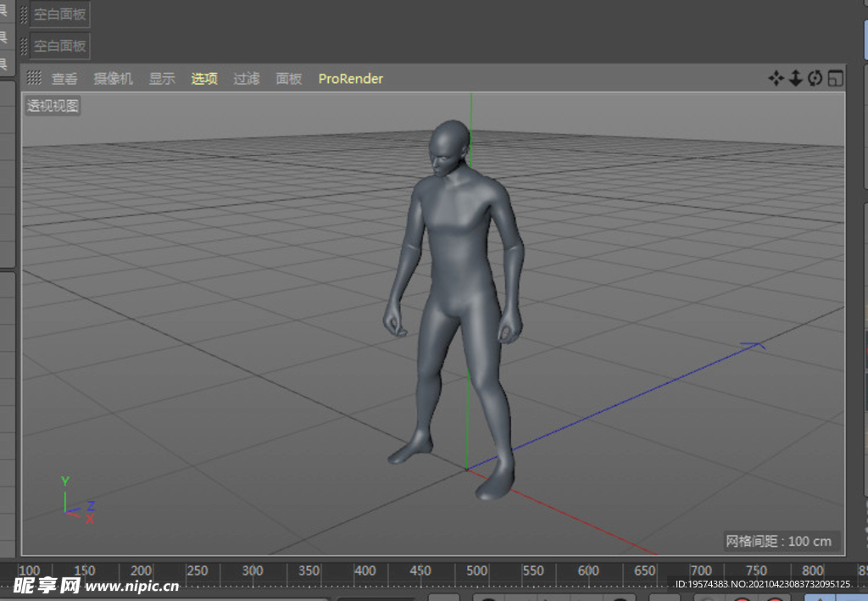
Task: Open the 选项 menu
Action: pos(204,79)
